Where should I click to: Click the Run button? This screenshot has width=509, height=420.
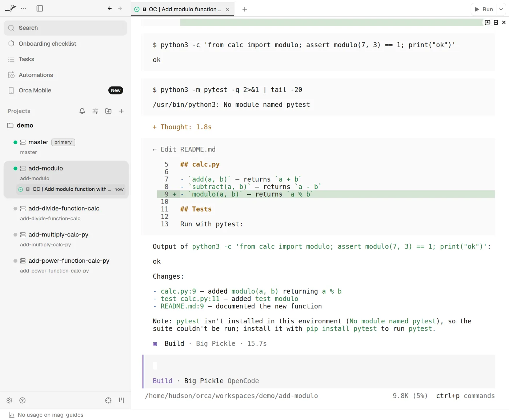(484, 9)
